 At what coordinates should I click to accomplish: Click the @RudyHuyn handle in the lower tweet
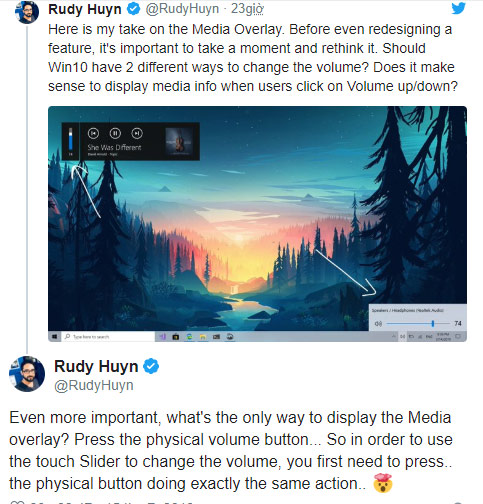click(x=94, y=385)
